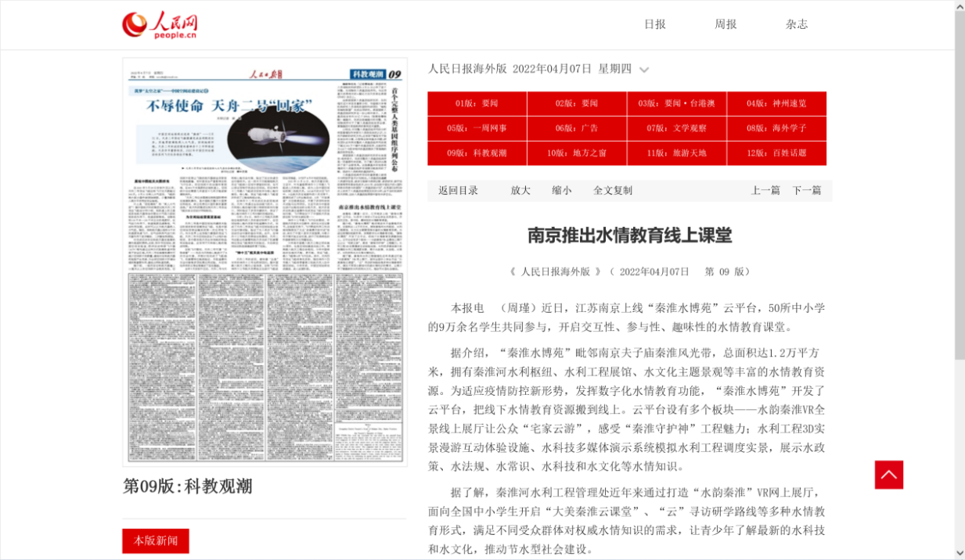Viewport: 965px width, 560px height.
Task: Click 放大 to enlarge text
Action: tap(520, 191)
